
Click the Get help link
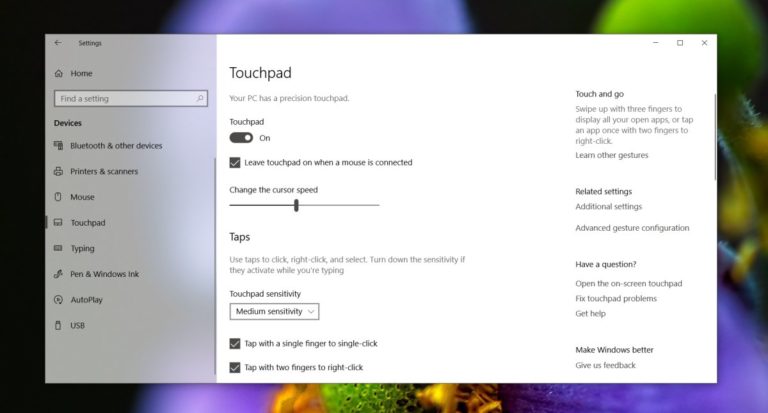coord(590,314)
